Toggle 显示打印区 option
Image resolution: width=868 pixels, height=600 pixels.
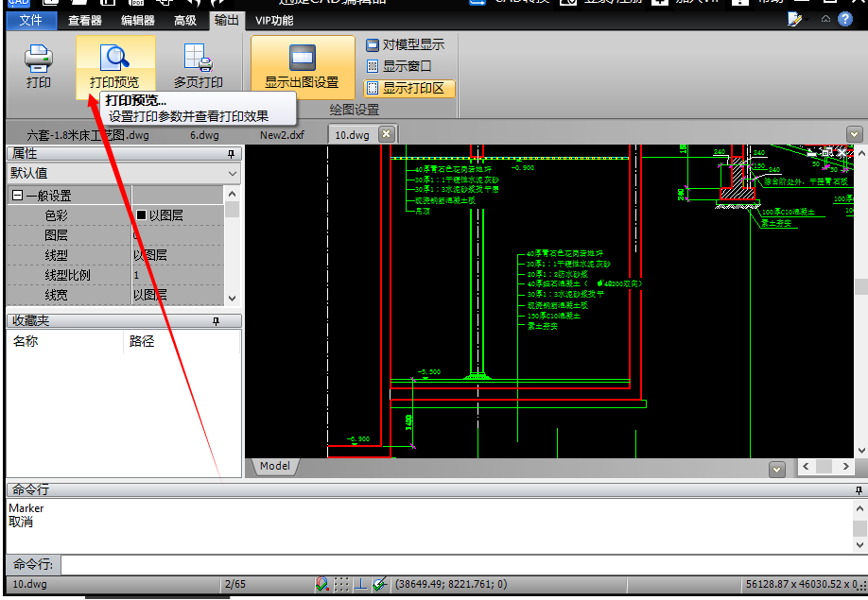[408, 88]
